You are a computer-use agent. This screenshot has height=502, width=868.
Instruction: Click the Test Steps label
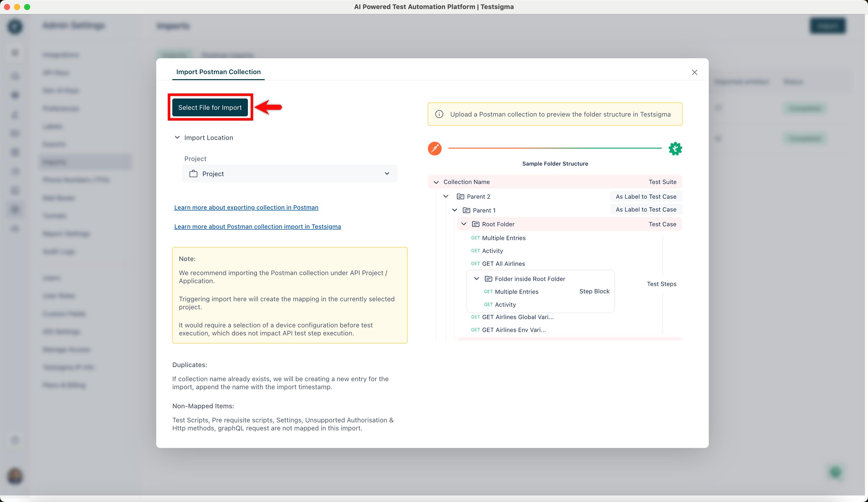pyautogui.click(x=661, y=284)
